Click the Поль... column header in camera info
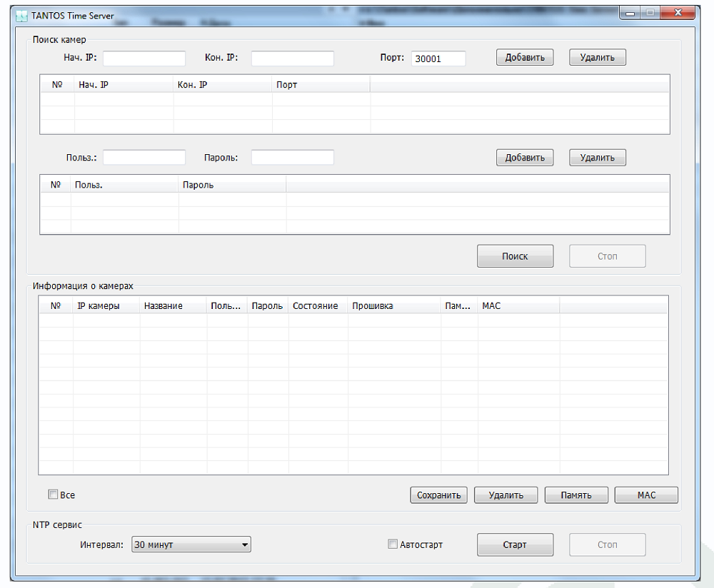The image size is (714, 588). pyautogui.click(x=227, y=306)
